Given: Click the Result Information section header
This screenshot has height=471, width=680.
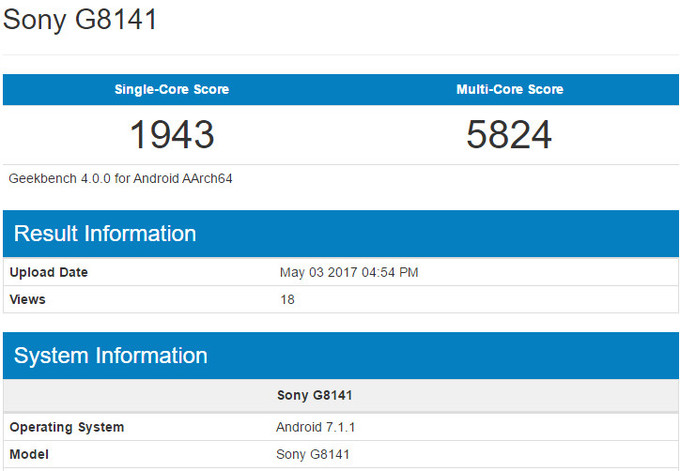Looking at the screenshot, I should [105, 234].
